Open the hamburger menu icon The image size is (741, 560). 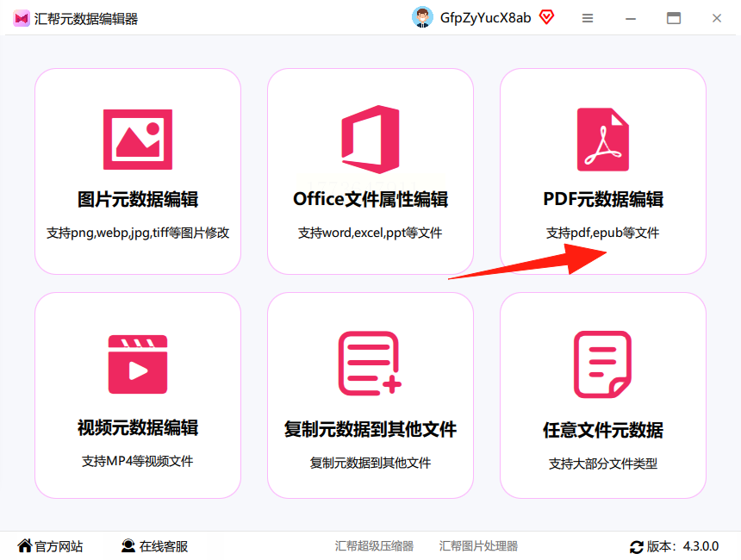point(588,18)
